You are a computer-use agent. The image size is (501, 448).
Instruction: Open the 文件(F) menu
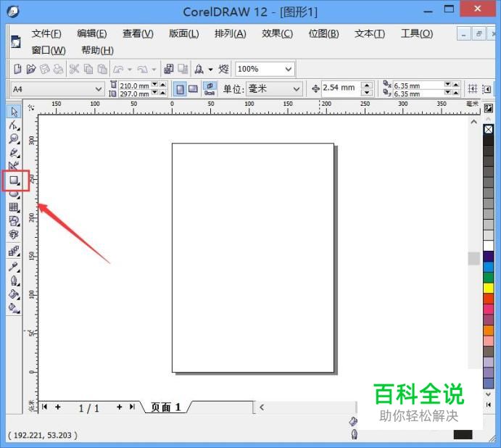point(46,33)
